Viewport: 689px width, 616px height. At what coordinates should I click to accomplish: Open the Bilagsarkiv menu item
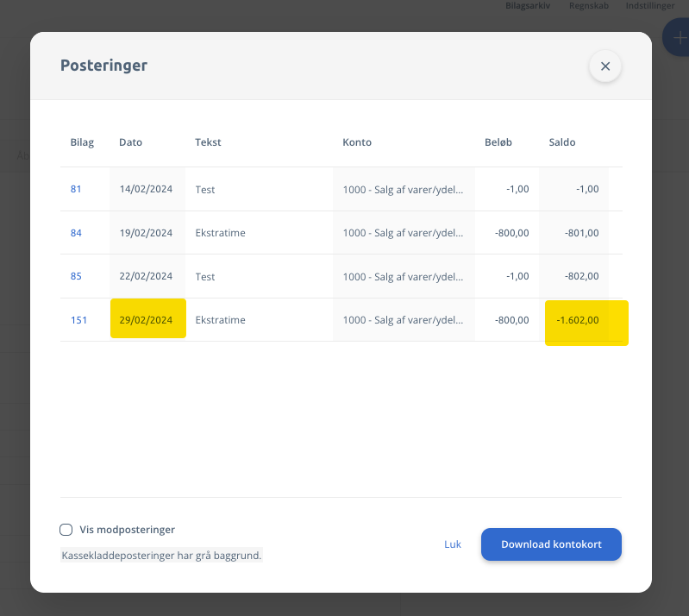tap(527, 5)
